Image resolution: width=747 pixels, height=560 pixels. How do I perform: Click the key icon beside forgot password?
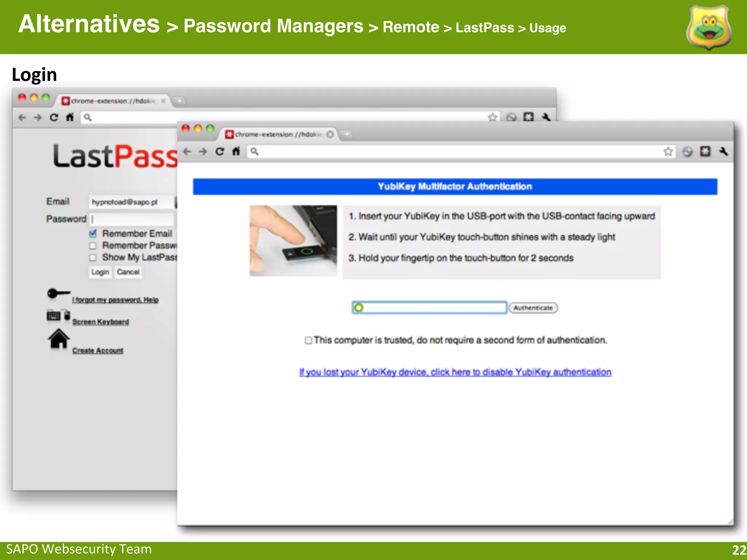pos(58,293)
